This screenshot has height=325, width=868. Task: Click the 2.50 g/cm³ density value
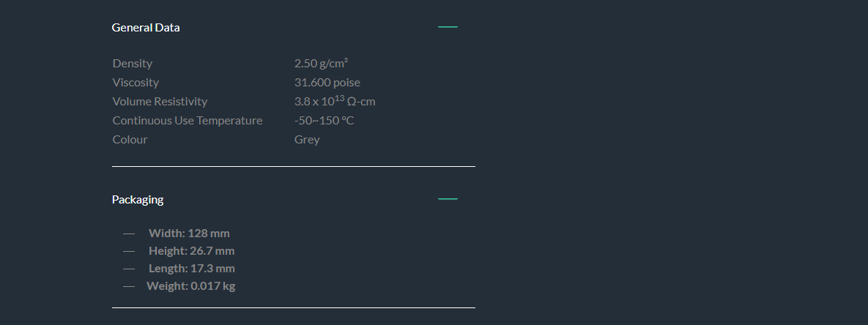(x=321, y=64)
